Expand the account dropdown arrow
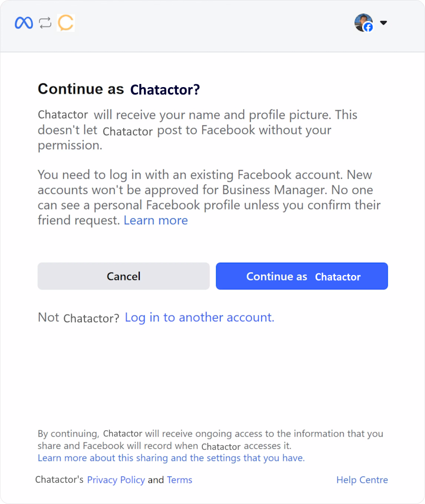 tap(384, 23)
